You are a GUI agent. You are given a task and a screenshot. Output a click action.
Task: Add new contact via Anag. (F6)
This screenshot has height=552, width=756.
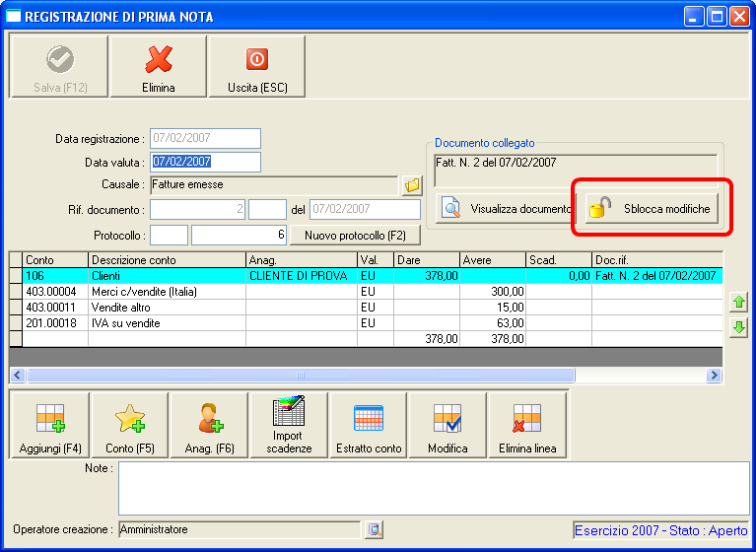[209, 425]
